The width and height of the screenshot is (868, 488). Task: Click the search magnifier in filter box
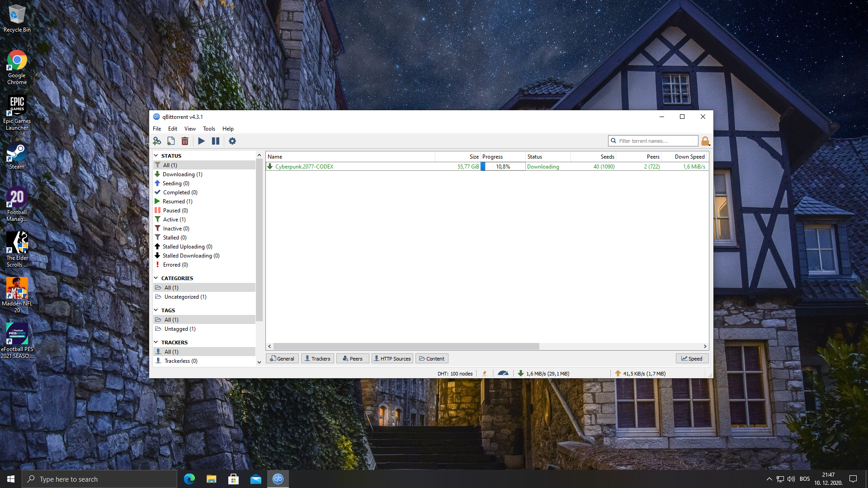[613, 141]
